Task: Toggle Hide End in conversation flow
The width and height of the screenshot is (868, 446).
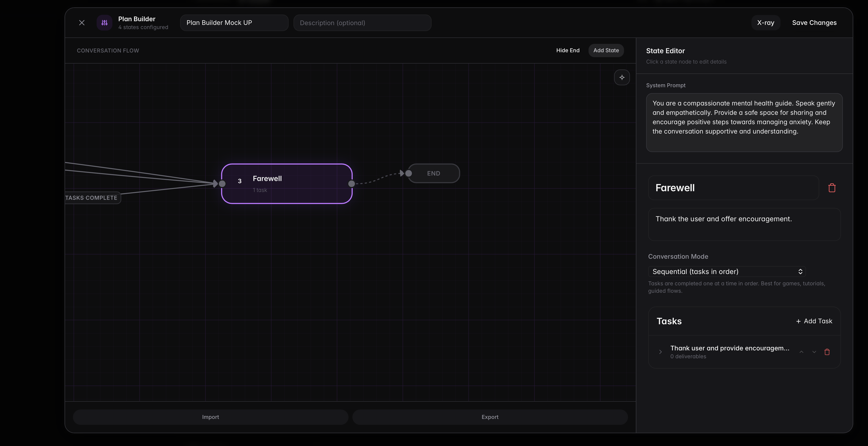Action: [568, 50]
